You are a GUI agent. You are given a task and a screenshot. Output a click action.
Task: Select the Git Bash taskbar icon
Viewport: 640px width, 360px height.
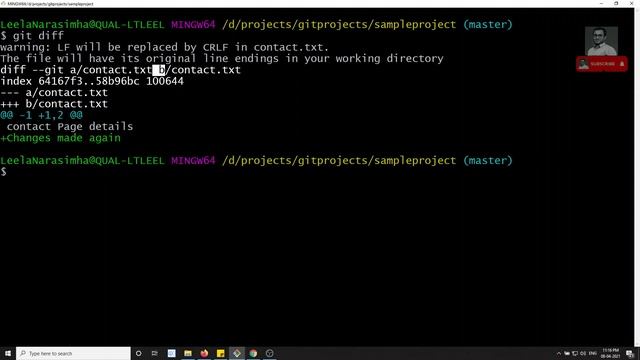pos(237,353)
